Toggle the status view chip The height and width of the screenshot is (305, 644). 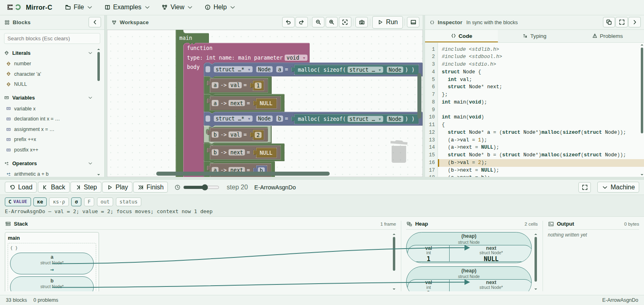[x=128, y=202]
